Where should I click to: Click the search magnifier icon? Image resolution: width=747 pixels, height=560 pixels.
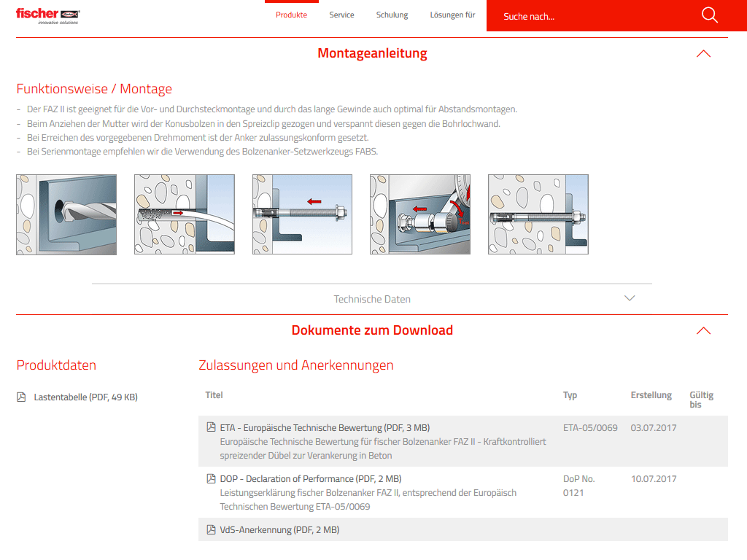pos(709,15)
